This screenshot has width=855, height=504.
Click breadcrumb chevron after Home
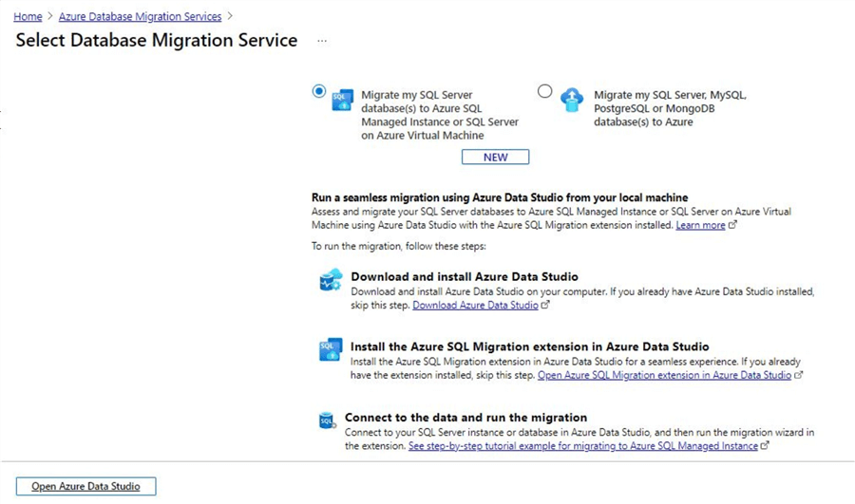(50, 16)
